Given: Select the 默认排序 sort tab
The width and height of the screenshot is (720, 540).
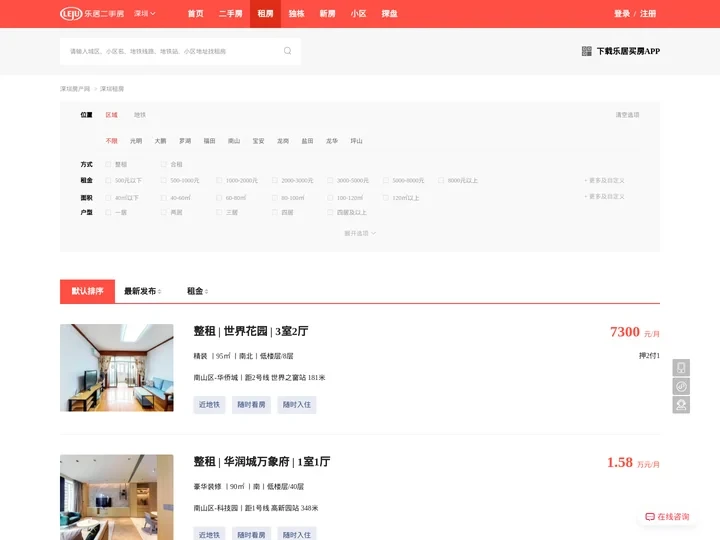Looking at the screenshot, I should pos(87,291).
